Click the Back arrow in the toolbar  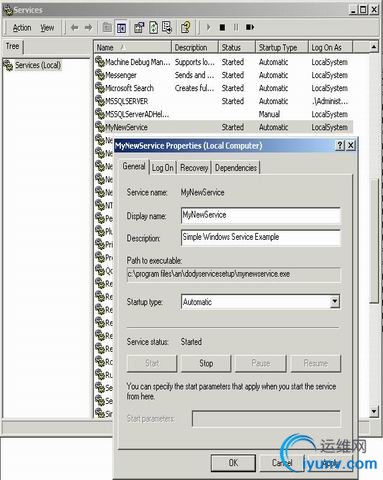tap(74, 27)
